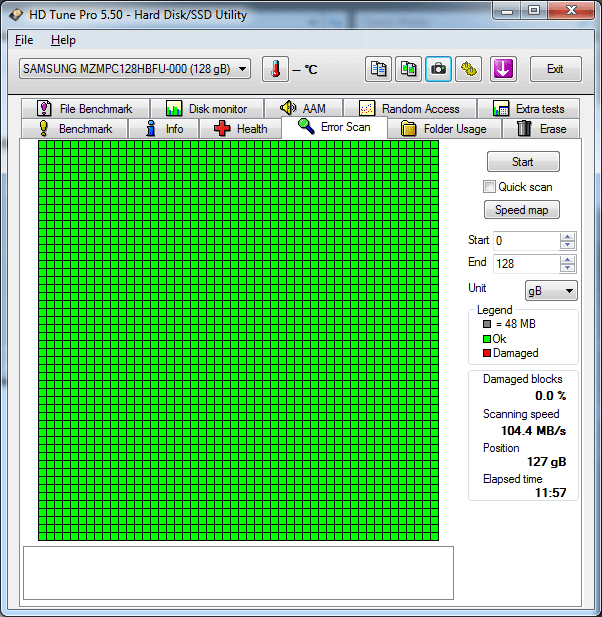602x617 pixels.
Task: Open the Help menu
Action: point(63,40)
